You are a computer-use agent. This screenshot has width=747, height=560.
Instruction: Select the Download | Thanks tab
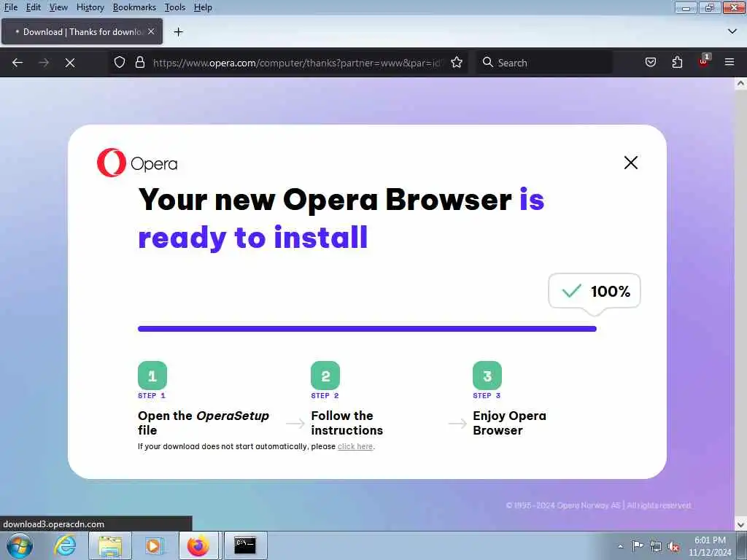(82, 31)
